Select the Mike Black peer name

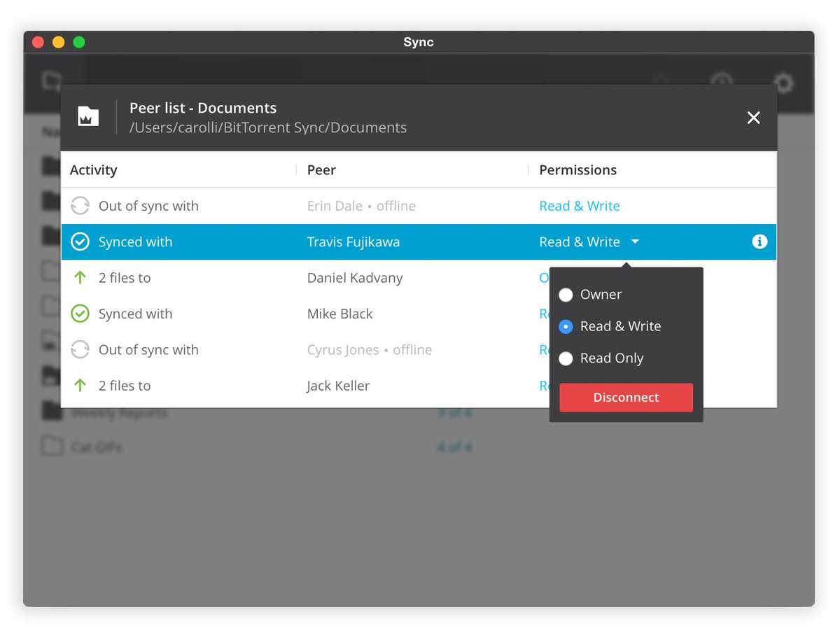pyautogui.click(x=339, y=314)
